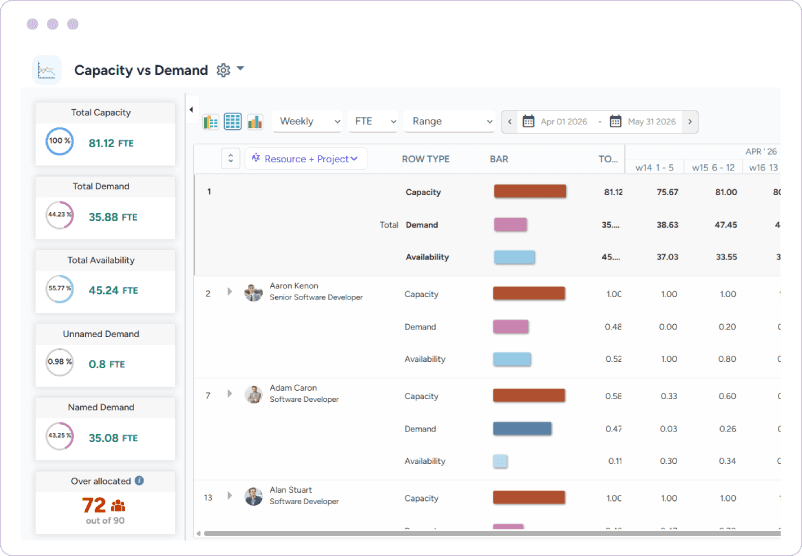Open start date calendar icon

[x=528, y=122]
